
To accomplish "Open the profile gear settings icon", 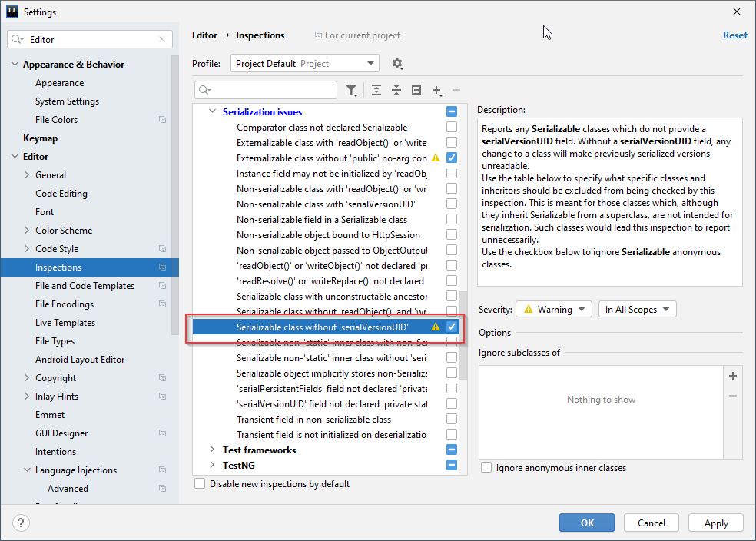I will [397, 63].
